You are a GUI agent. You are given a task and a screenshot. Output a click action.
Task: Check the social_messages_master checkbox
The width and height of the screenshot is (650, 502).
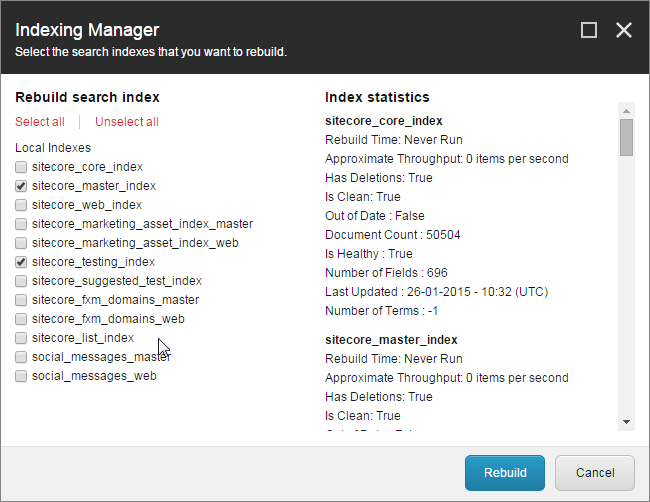point(21,357)
